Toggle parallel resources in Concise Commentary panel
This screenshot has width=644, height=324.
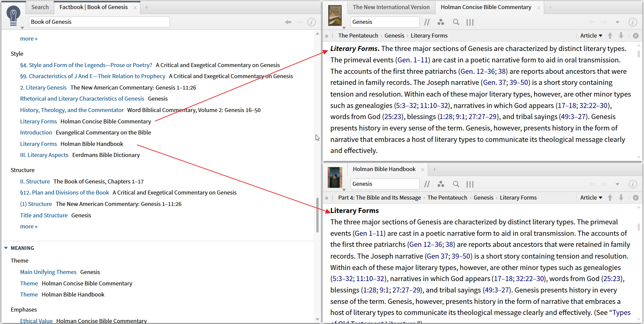coord(427,22)
